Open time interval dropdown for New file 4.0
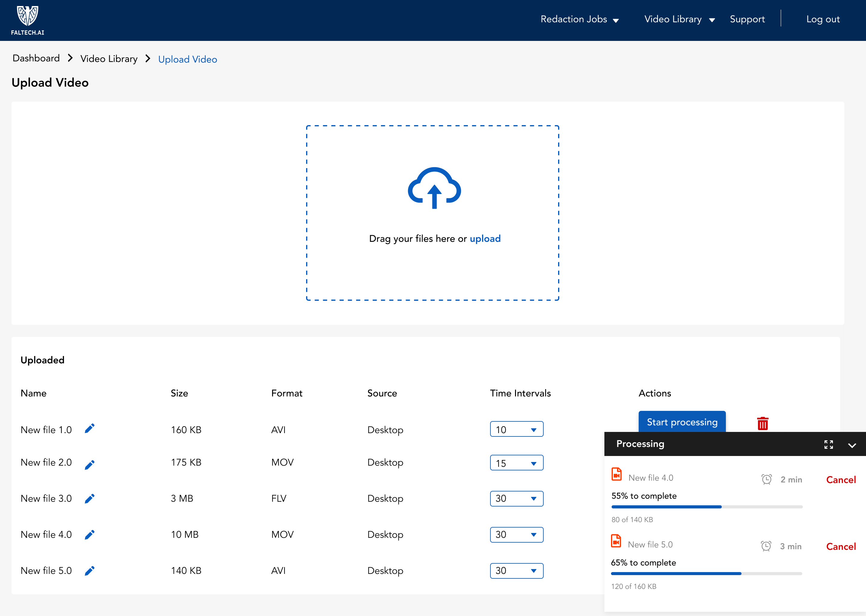This screenshot has height=616, width=866. 516,534
